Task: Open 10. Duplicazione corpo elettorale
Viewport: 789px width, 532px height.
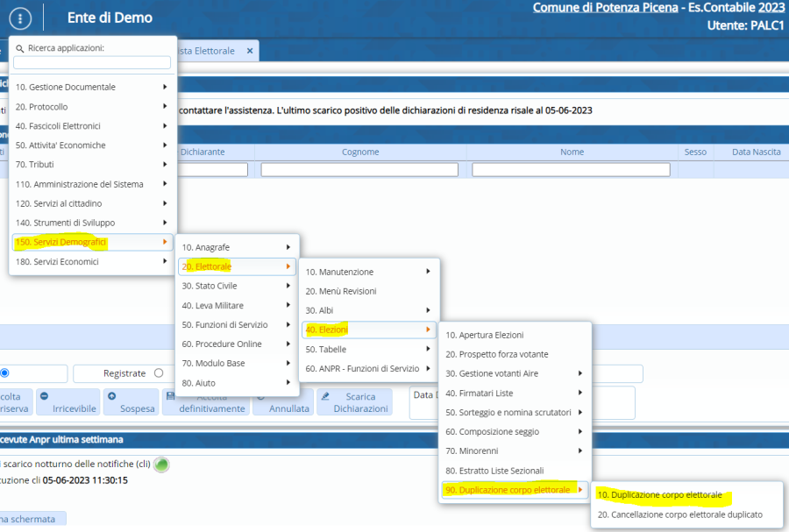Action: tap(659, 495)
